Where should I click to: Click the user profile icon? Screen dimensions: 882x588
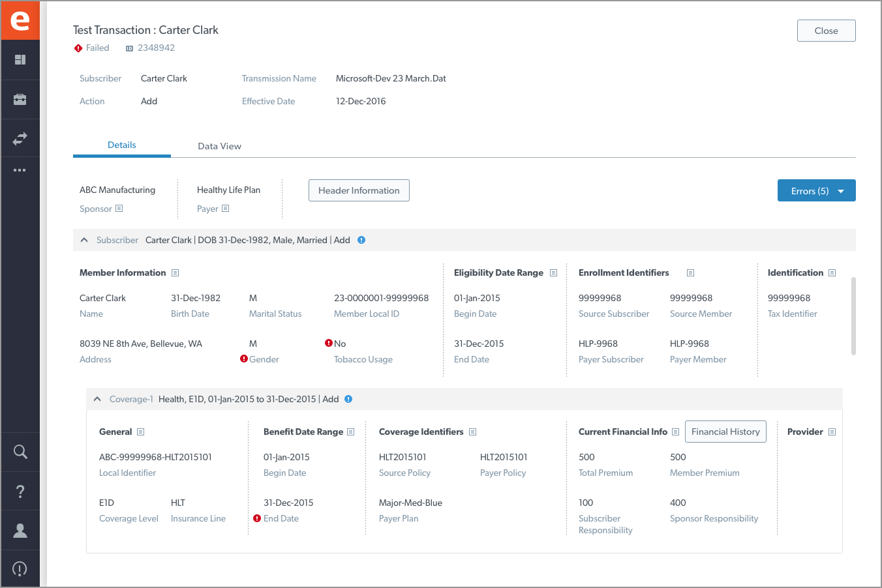coord(20,531)
